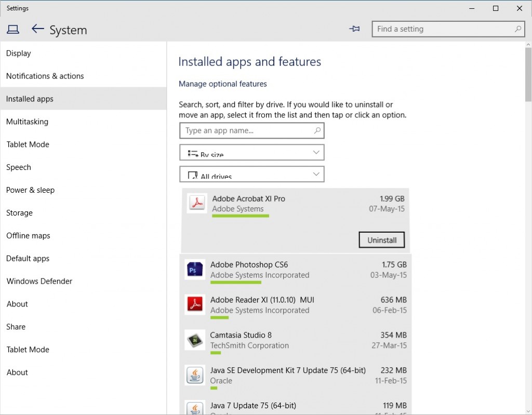Click the 03-May-15 install date

pos(389,275)
